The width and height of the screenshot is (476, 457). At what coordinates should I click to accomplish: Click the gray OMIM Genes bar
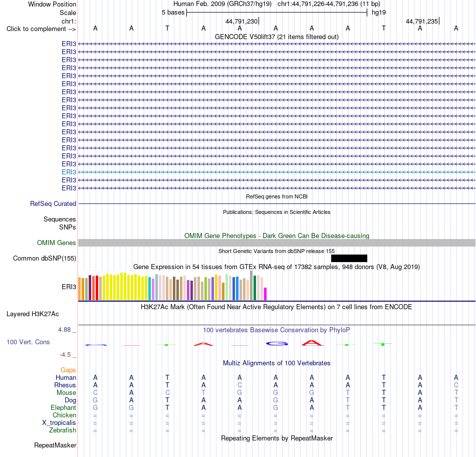pos(277,243)
